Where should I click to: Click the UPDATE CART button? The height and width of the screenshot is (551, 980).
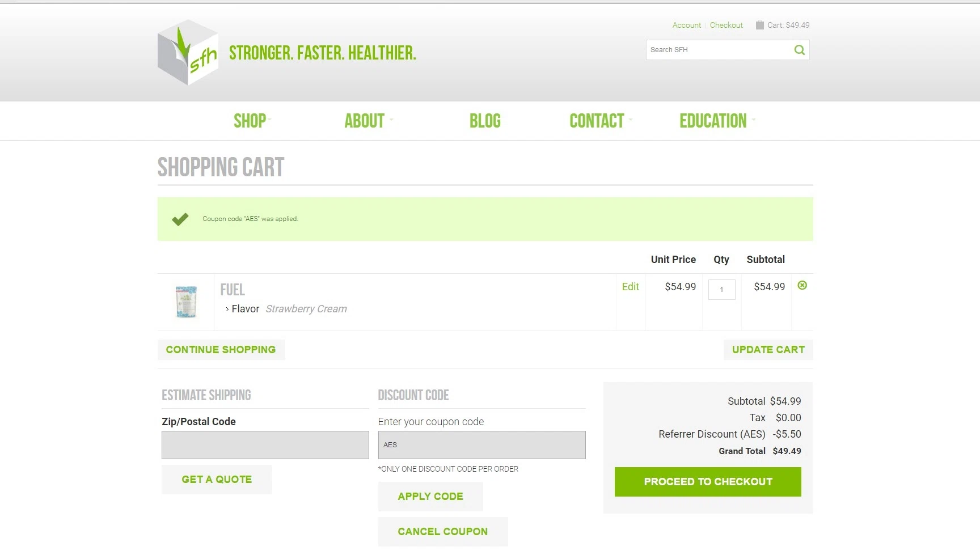[x=768, y=350]
